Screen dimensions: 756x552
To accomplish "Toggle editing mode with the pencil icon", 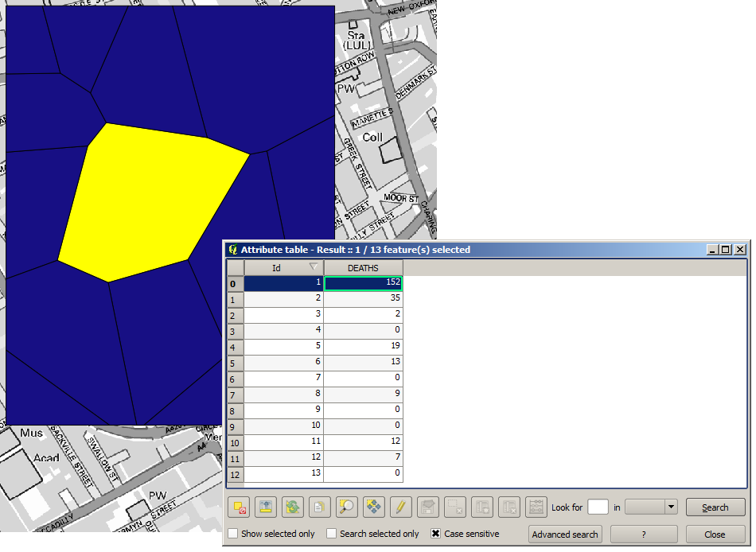I will (399, 507).
